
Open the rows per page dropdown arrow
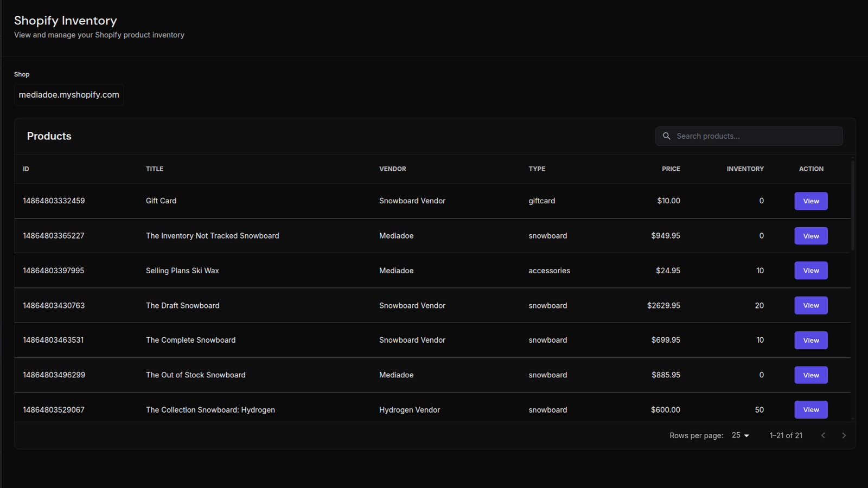(x=746, y=435)
